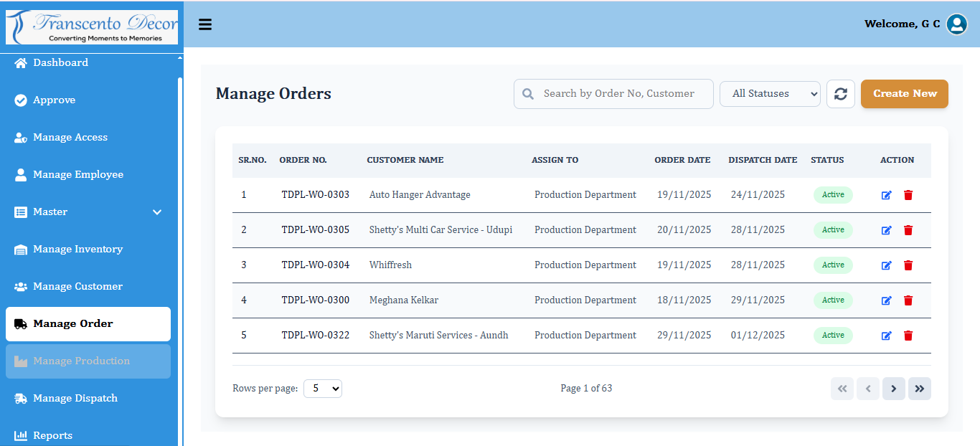The image size is (980, 446).
Task: Open the Rows per page dropdown
Action: pos(322,389)
